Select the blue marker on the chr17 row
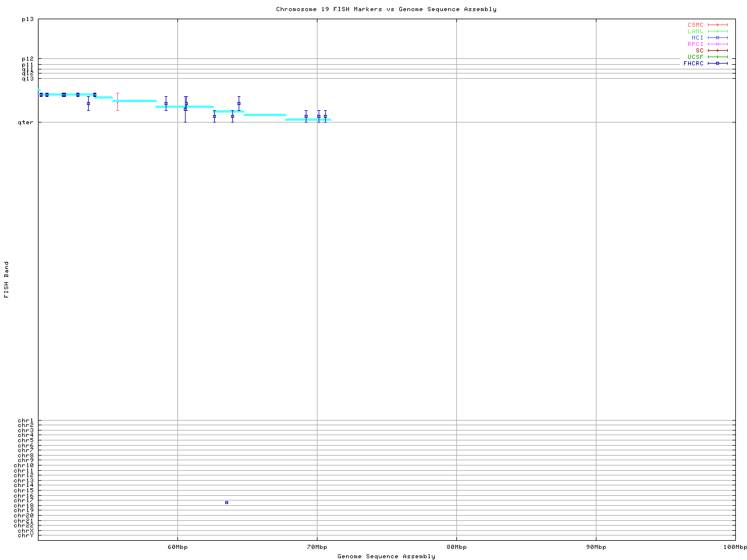Viewport: 747px width, 560px height. [x=226, y=502]
